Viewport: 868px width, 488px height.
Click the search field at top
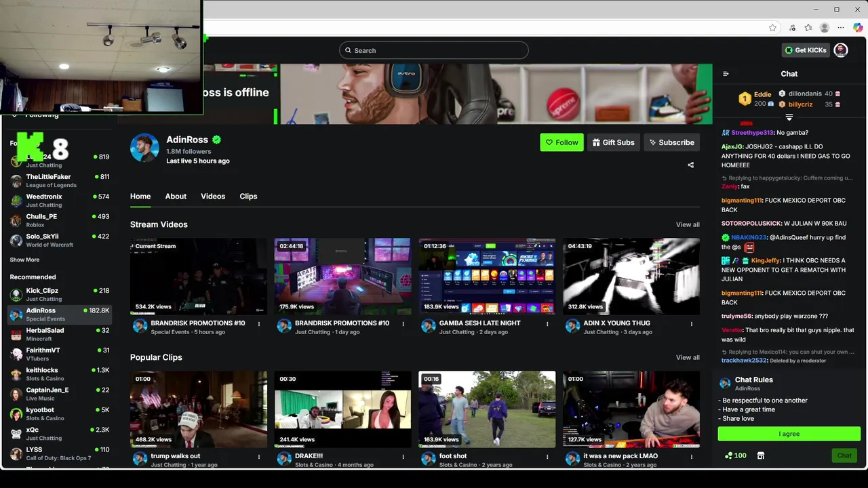[434, 50]
